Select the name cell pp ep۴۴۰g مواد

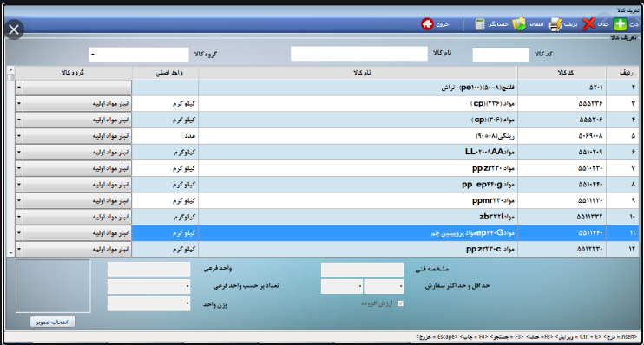coord(358,185)
